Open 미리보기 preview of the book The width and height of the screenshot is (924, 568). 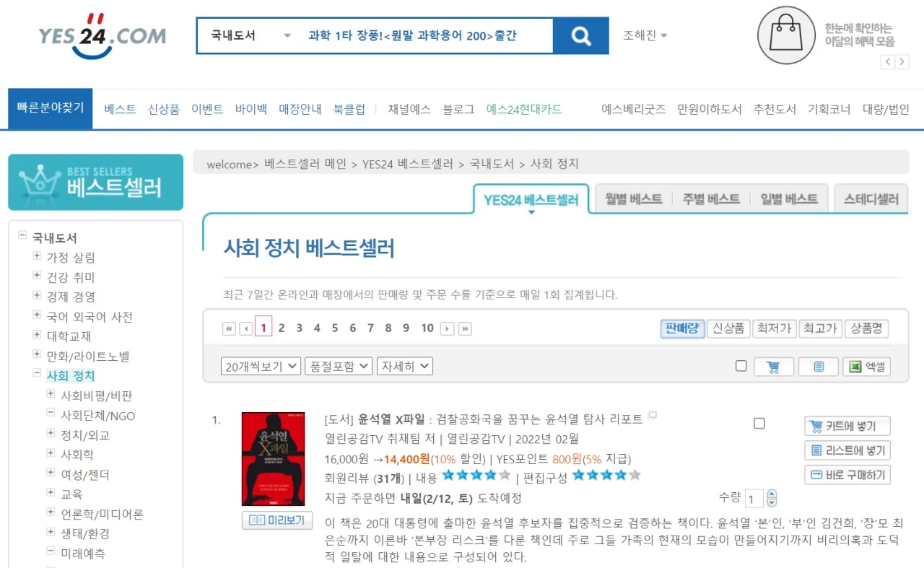tap(277, 520)
